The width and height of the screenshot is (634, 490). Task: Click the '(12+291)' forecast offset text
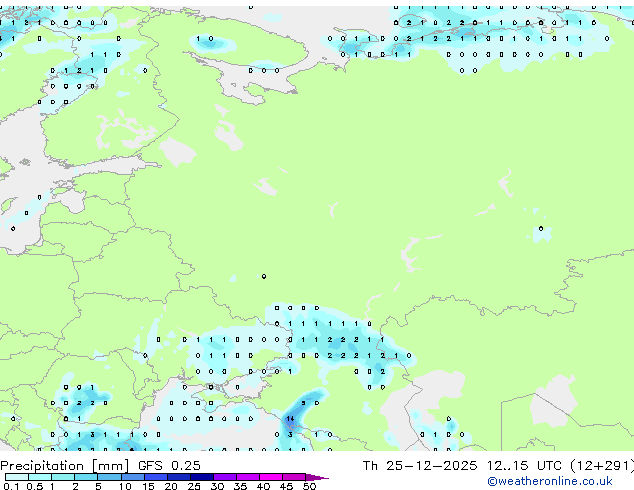coord(602,466)
